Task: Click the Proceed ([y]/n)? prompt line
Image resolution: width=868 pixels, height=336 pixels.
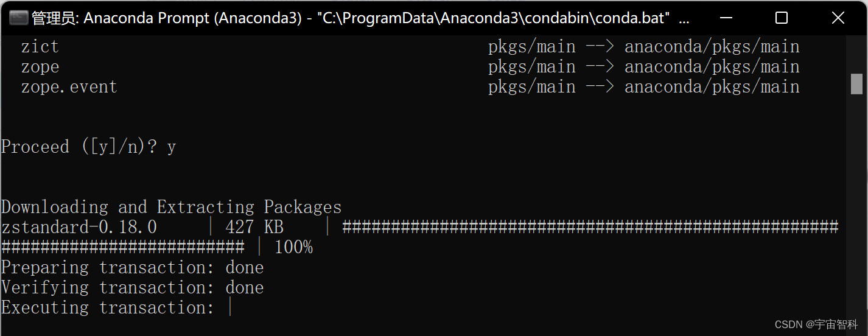Action: click(88, 147)
